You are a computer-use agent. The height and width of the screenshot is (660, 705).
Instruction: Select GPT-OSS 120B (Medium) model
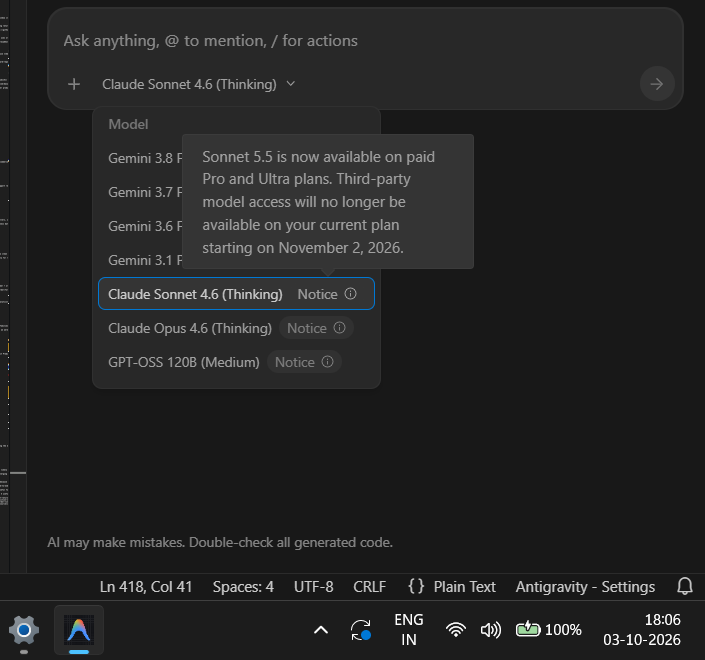(x=236, y=362)
